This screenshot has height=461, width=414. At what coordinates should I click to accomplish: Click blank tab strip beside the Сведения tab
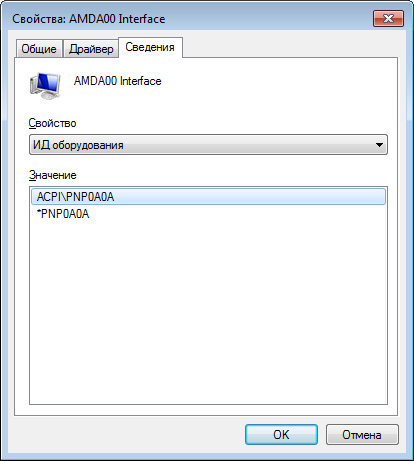click(x=290, y=47)
